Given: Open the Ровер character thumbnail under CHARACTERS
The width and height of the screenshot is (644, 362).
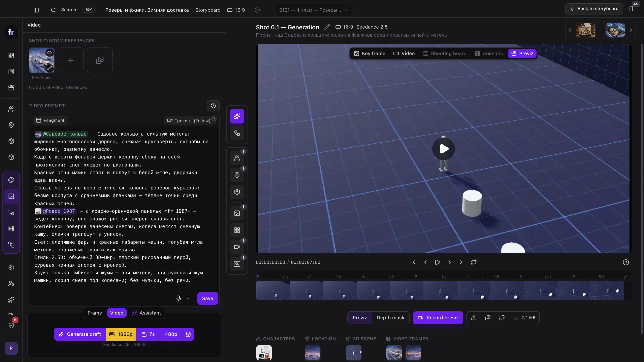Looking at the screenshot, I should pyautogui.click(x=264, y=353).
